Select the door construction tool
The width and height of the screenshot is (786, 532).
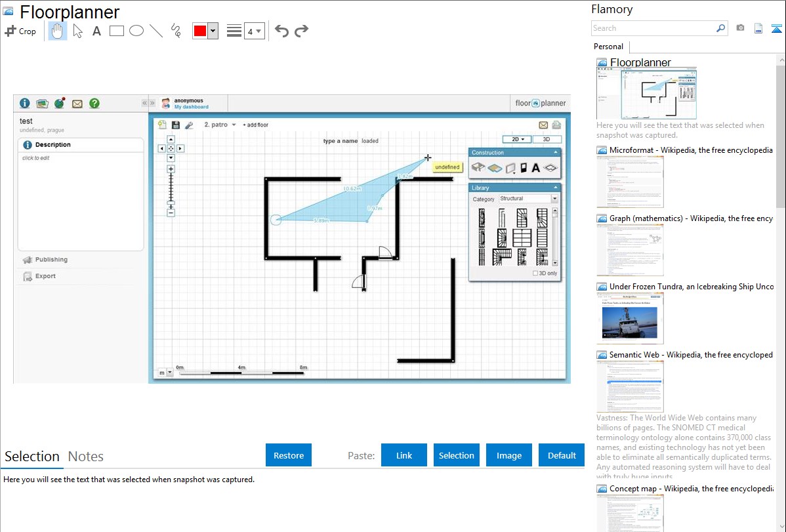pyautogui.click(x=524, y=167)
